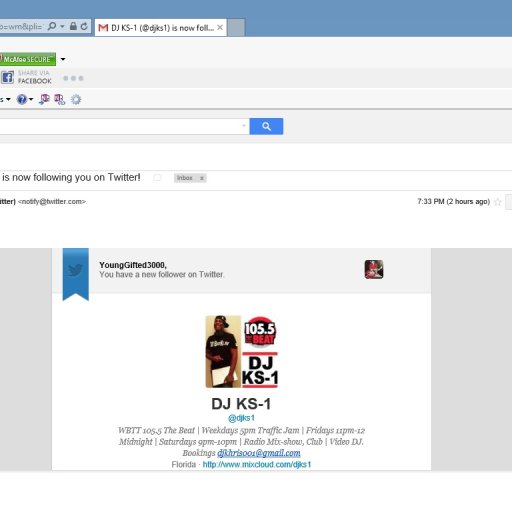Click the djkhris001@gmail.com email link
The width and height of the screenshot is (512, 512).
pyautogui.click(x=259, y=453)
